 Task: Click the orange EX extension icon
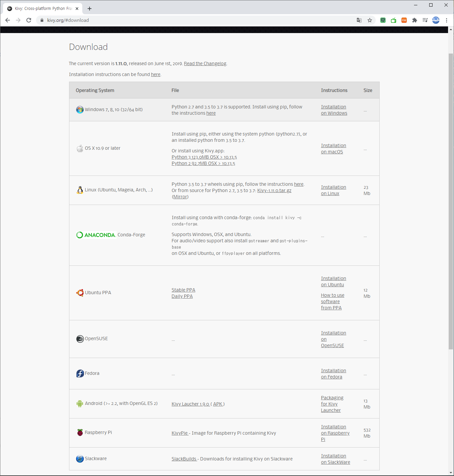(404, 20)
